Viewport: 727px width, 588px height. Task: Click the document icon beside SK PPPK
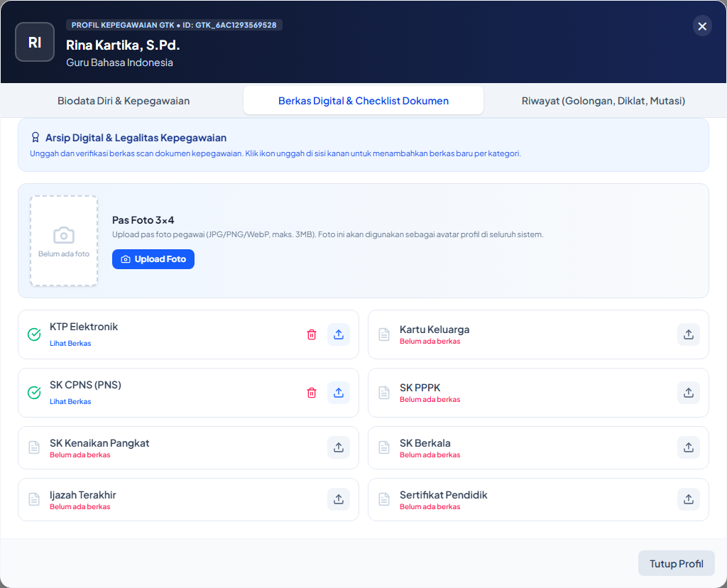(x=384, y=393)
